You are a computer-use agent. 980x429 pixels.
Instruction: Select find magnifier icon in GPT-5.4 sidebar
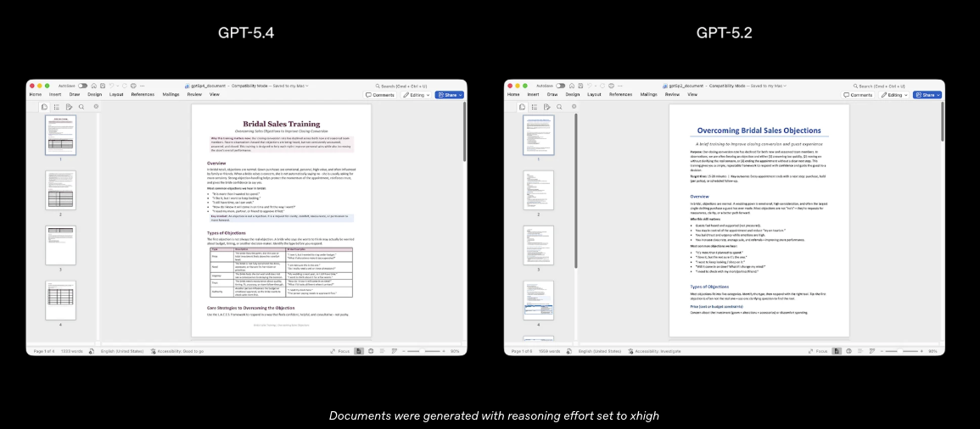(x=81, y=107)
